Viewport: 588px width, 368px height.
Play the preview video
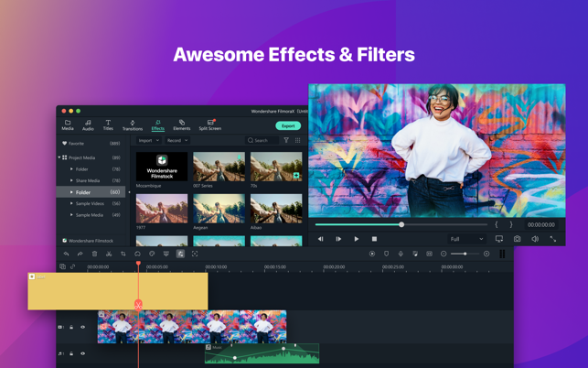click(x=357, y=239)
